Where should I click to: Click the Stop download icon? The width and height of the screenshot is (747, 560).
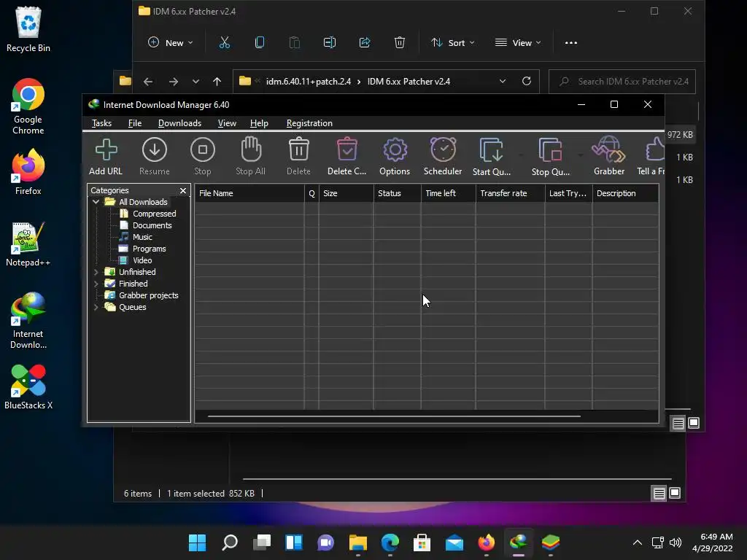[203, 150]
